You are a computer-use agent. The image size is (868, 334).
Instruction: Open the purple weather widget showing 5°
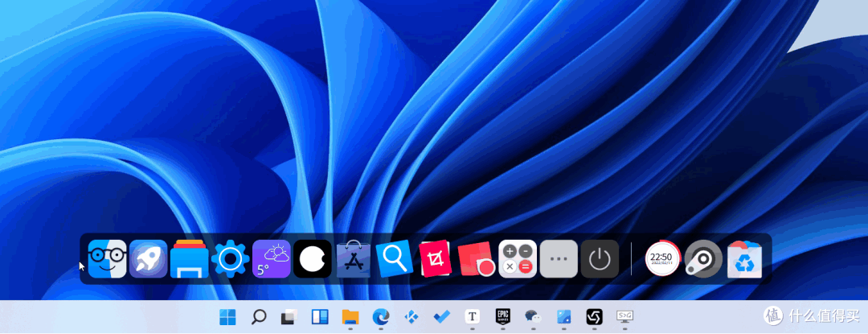[x=272, y=258]
